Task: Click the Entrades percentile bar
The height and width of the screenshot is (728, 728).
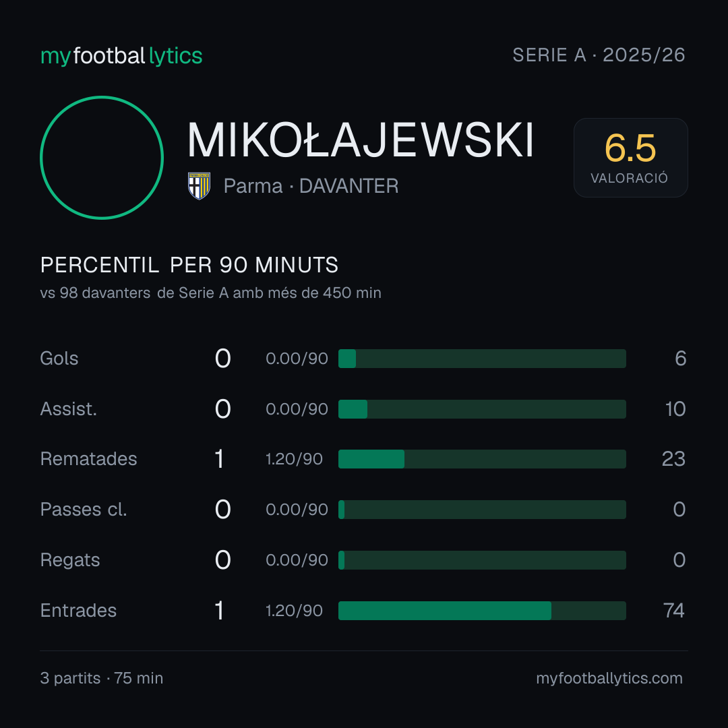Action: click(x=482, y=611)
